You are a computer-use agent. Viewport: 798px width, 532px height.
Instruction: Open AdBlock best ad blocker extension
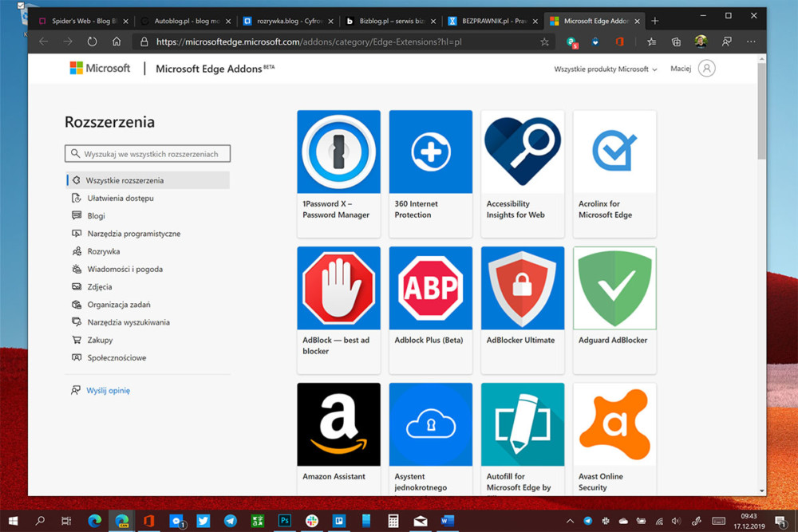(338, 309)
